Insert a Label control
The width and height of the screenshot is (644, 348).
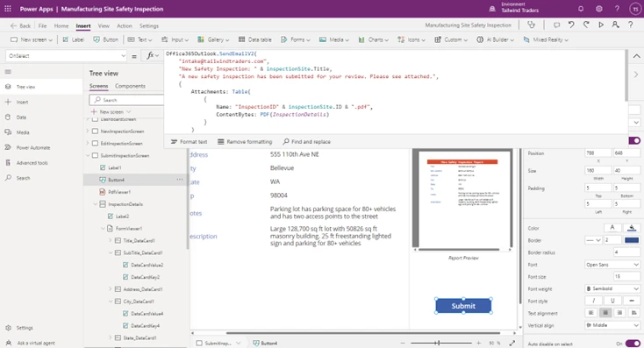click(x=74, y=39)
